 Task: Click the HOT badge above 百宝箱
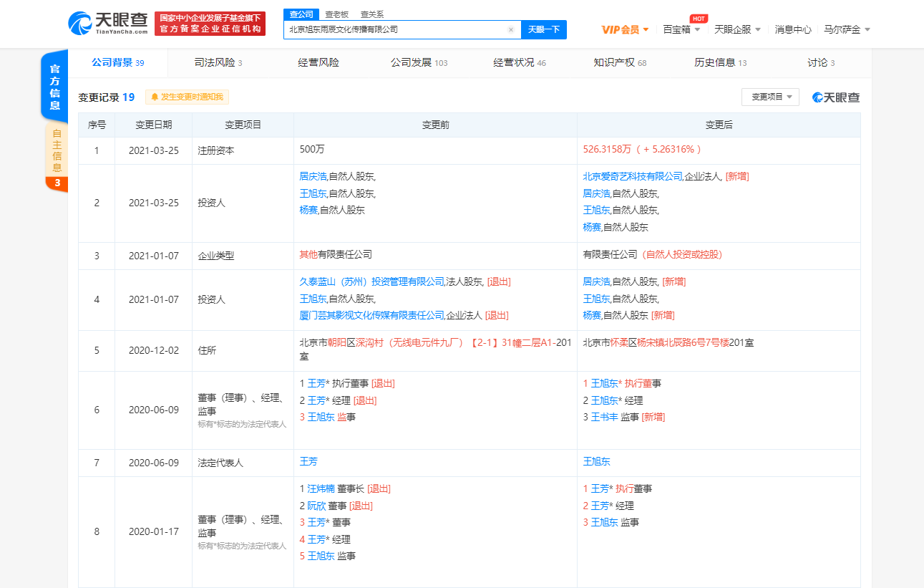(x=698, y=19)
